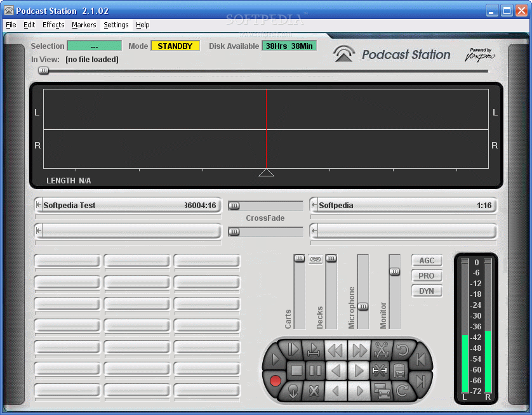Screen dimensions: 532x415
Task: Open the Markers menu
Action: 84,25
